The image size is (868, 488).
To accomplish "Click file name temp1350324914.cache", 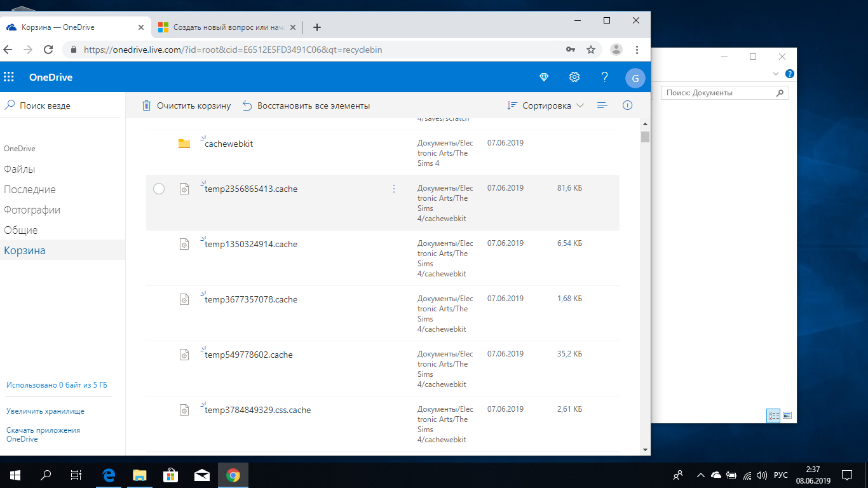I will [251, 244].
